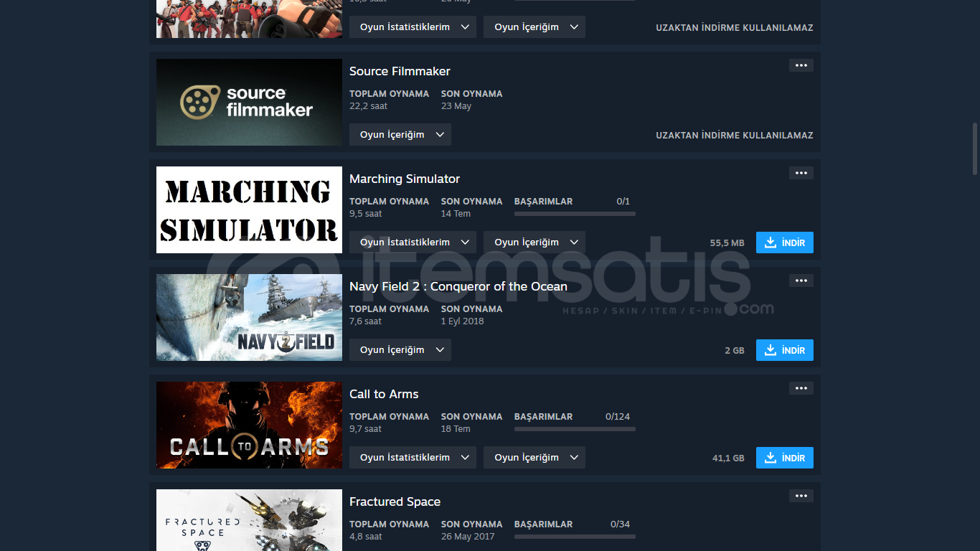
Task: Open the more options menu for Navy Field 2
Action: tap(801, 281)
